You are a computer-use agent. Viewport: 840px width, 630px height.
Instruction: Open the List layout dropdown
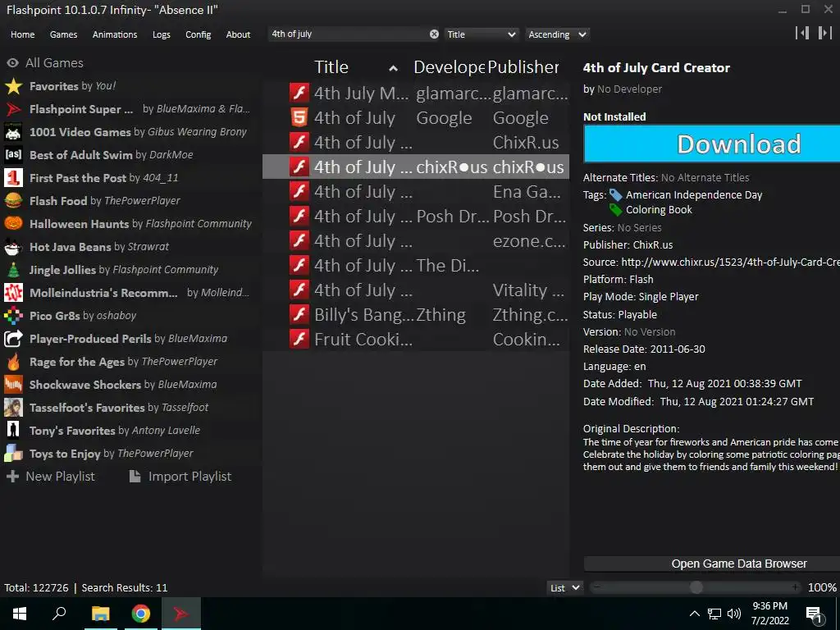pyautogui.click(x=564, y=587)
